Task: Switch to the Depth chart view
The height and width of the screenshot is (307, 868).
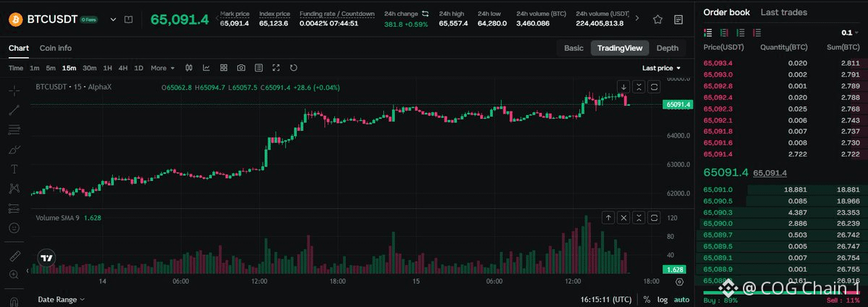Action: (668, 48)
